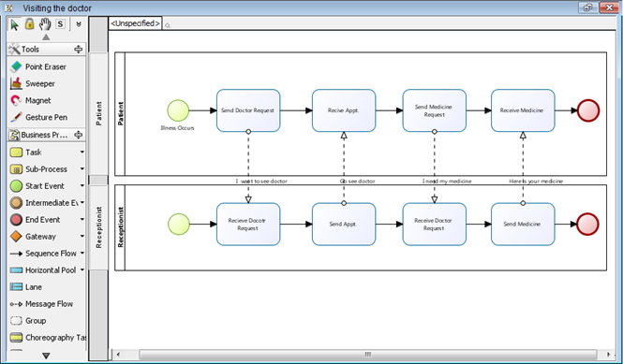
Task: Collapse the Business Process palette section
Action: click(x=46, y=135)
